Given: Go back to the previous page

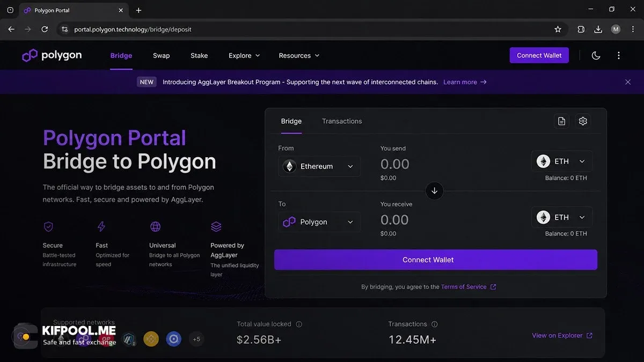Looking at the screenshot, I should coord(11,29).
